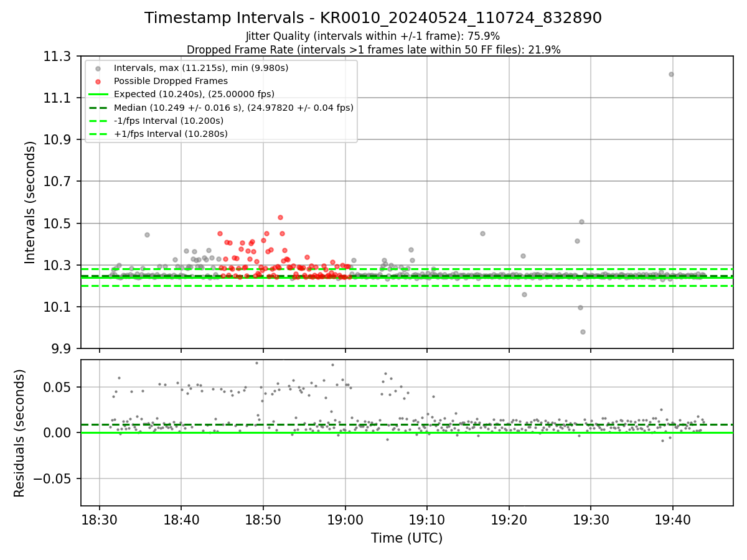
Task: Click the lowest gray interval point below 10.0
Action: pyautogui.click(x=583, y=332)
